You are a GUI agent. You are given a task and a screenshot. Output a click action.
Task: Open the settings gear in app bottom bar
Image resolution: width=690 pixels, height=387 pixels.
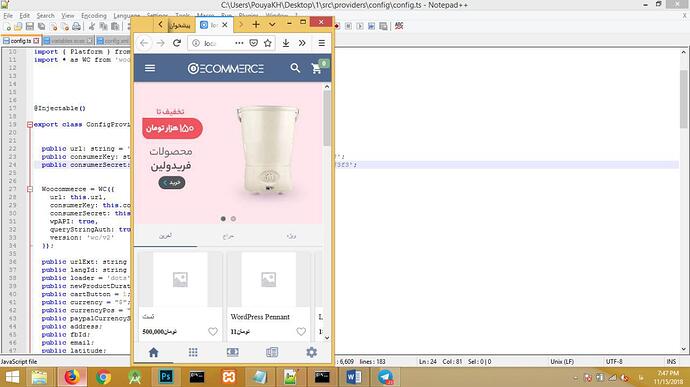tap(312, 352)
